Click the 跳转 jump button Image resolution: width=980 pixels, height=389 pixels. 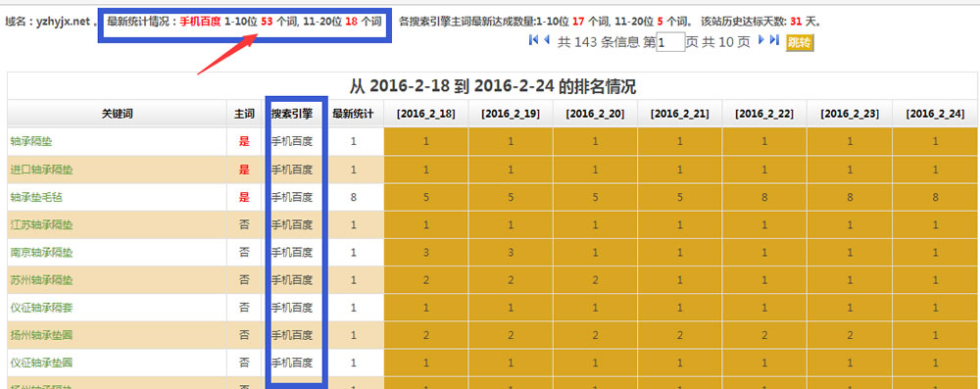pyautogui.click(x=800, y=42)
